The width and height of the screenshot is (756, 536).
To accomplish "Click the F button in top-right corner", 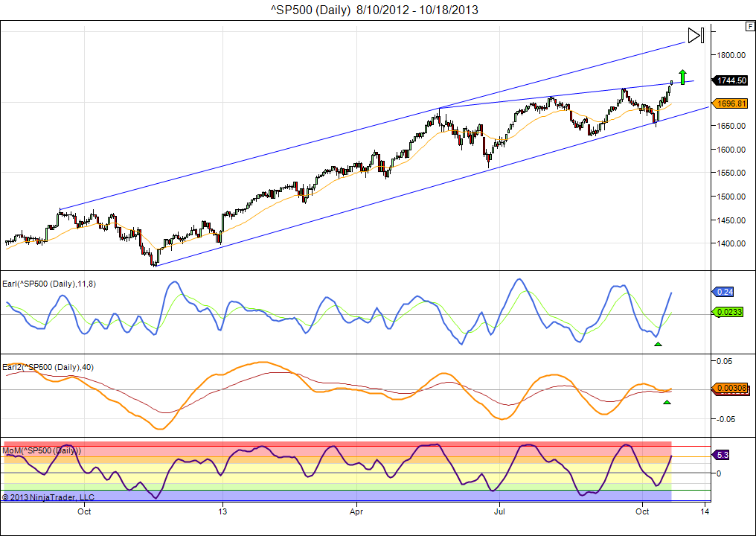I will 749,26.
